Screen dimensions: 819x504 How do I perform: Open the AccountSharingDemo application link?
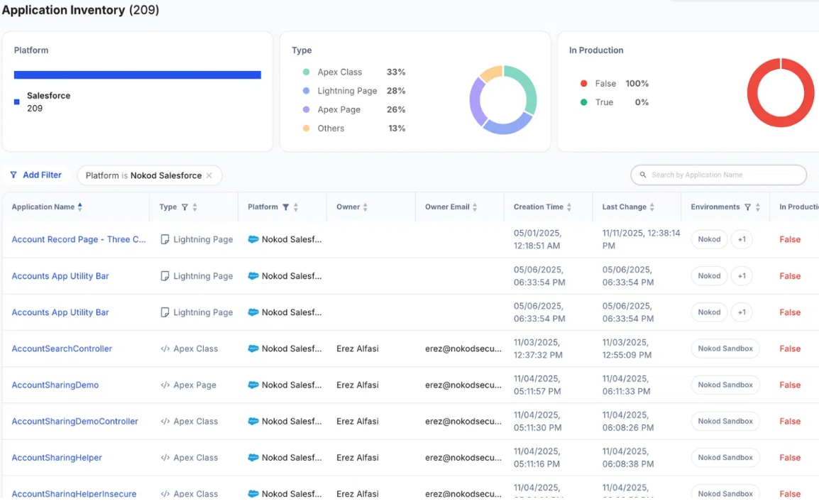point(55,385)
